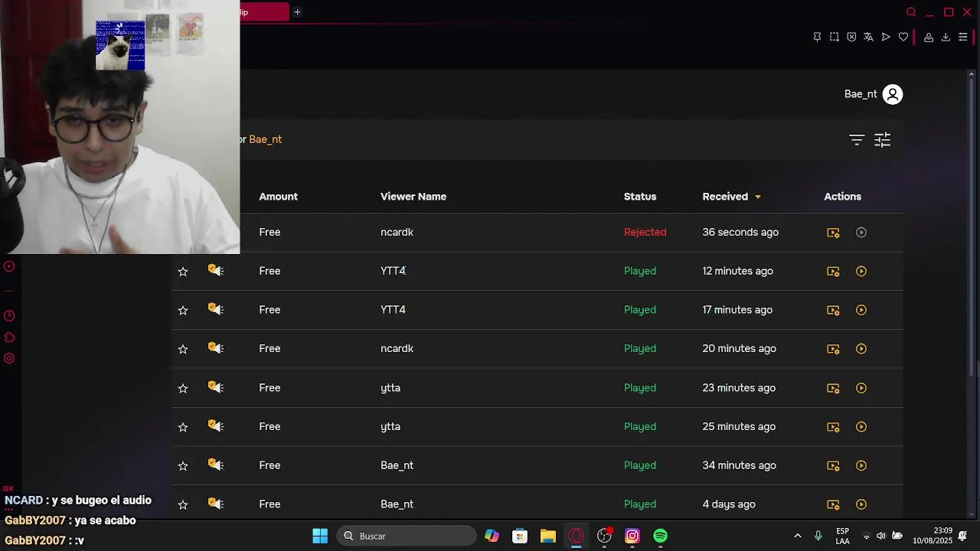Star the 17 minutes ago YTT4 row
980x551 pixels.
(183, 310)
